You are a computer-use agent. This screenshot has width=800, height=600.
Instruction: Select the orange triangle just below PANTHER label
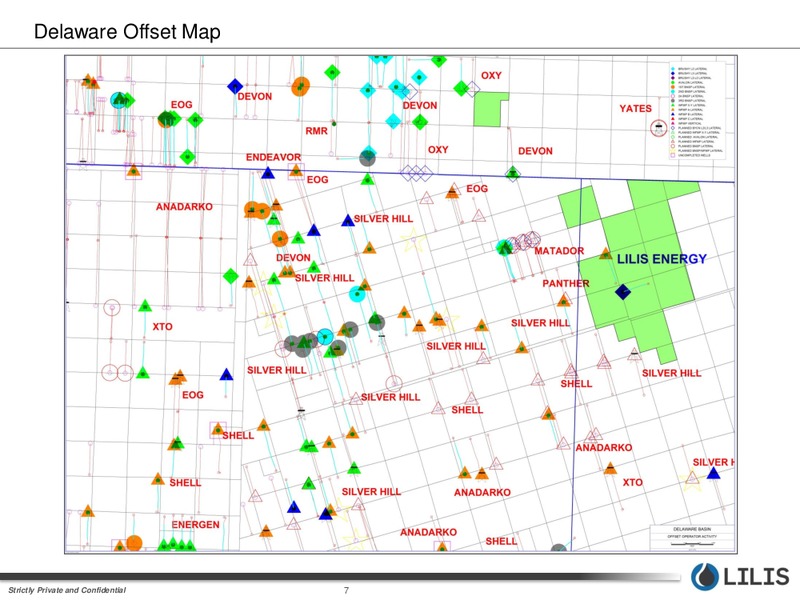click(564, 300)
